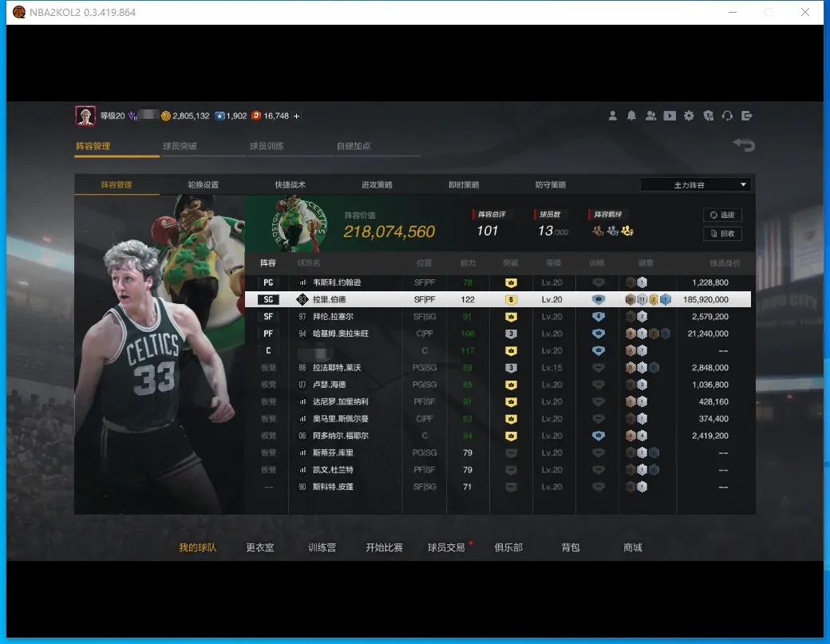Click the 选拔 button
830x644 pixels.
(722, 215)
